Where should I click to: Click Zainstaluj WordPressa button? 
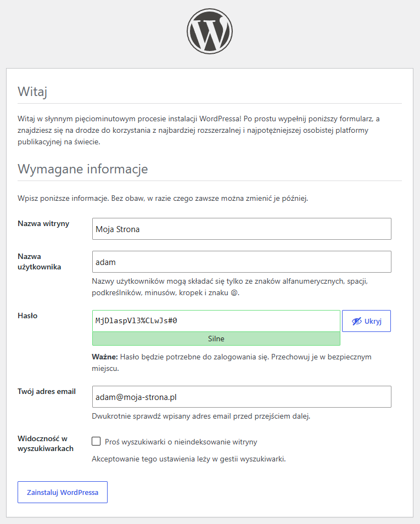[x=63, y=492]
